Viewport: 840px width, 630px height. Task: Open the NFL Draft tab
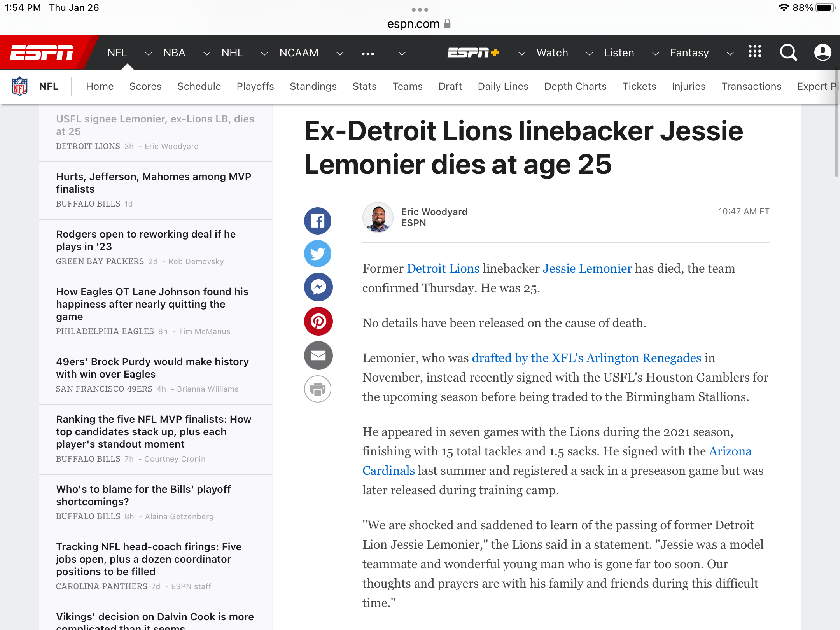pos(450,86)
